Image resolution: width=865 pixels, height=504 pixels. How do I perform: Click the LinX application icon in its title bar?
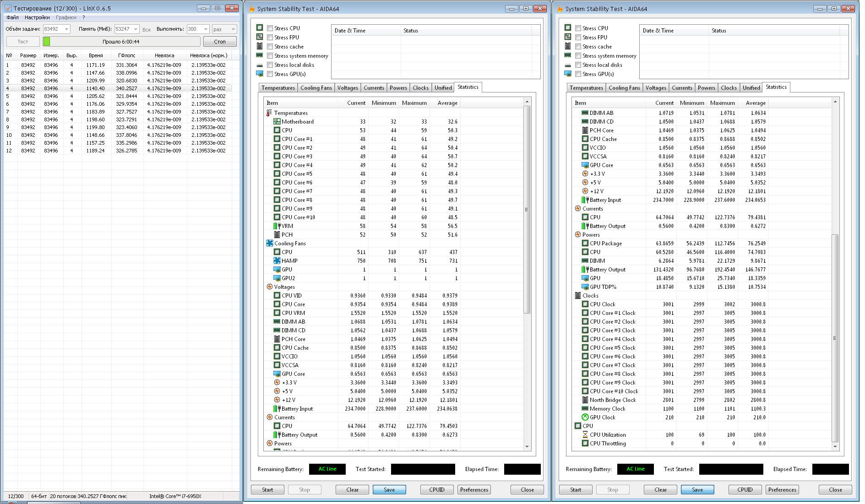pyautogui.click(x=8, y=8)
